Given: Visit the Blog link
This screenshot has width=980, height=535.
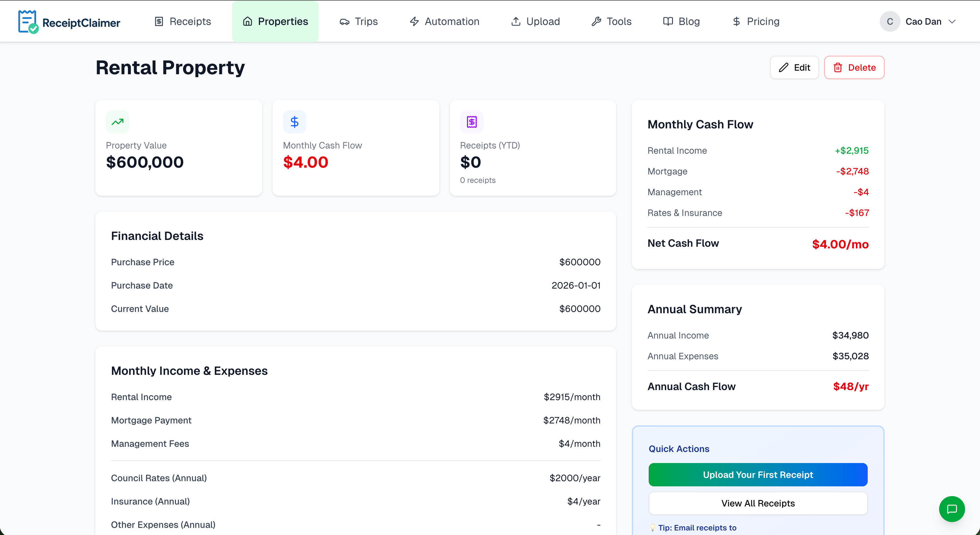Looking at the screenshot, I should pos(681,22).
